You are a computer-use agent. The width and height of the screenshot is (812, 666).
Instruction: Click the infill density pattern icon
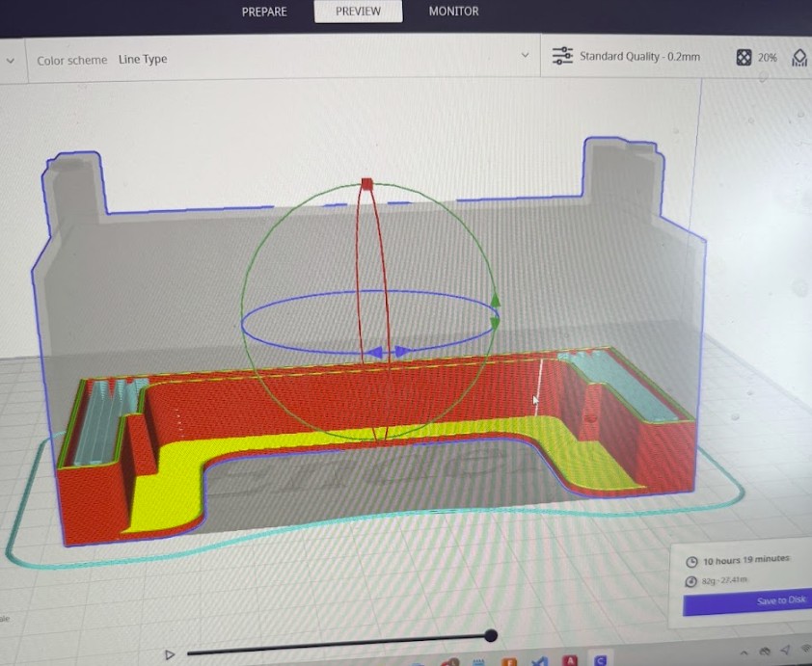pos(744,58)
